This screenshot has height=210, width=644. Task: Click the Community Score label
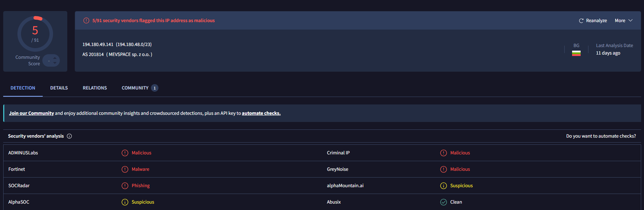[x=28, y=61]
